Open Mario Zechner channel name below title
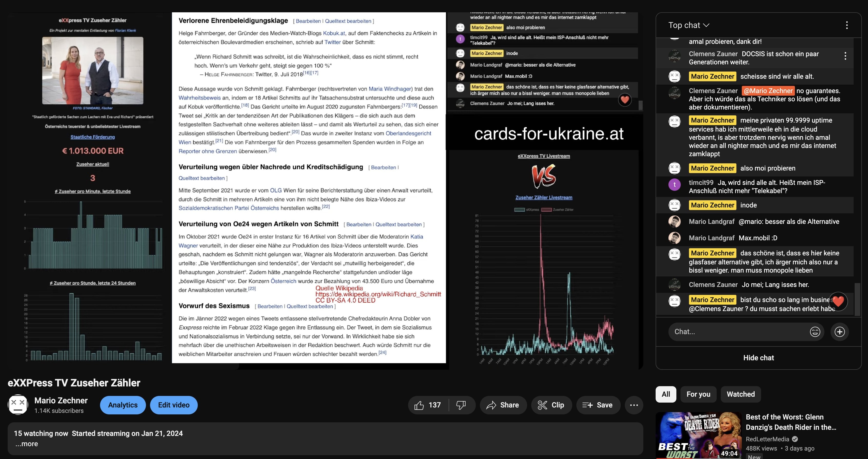Screen dimensions: 868x459 [x=61, y=400]
